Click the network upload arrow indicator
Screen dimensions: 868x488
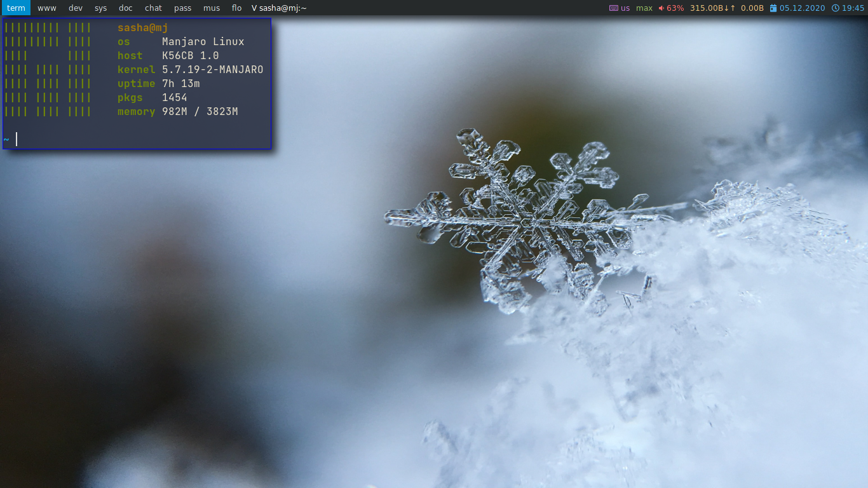[x=732, y=8]
